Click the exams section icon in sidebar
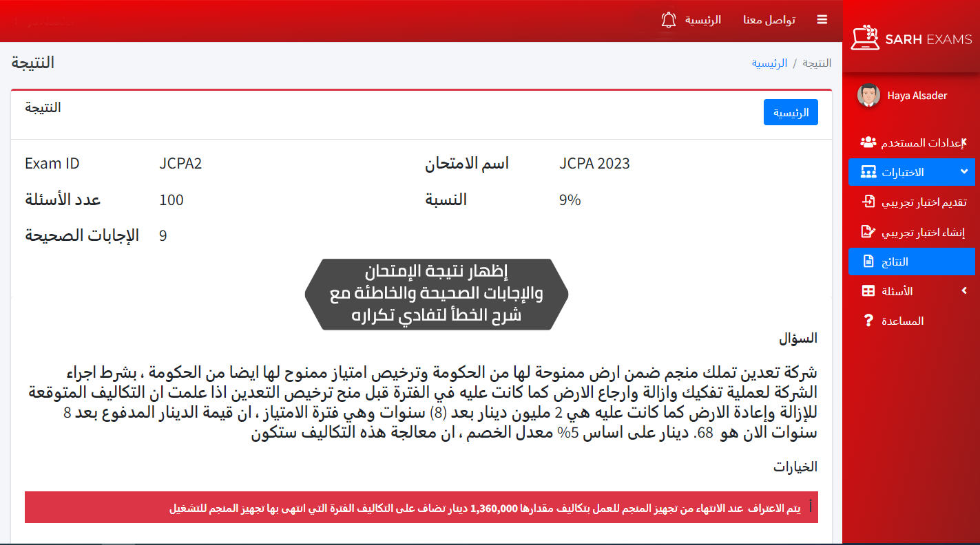 click(x=868, y=172)
